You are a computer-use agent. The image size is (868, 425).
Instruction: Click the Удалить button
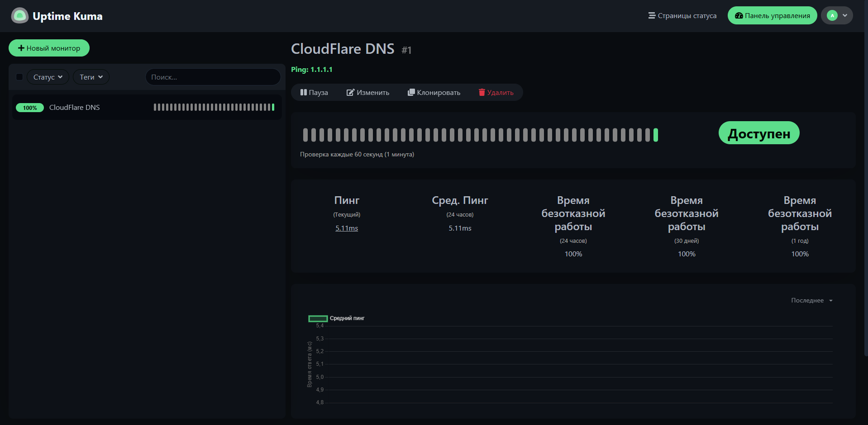(496, 92)
